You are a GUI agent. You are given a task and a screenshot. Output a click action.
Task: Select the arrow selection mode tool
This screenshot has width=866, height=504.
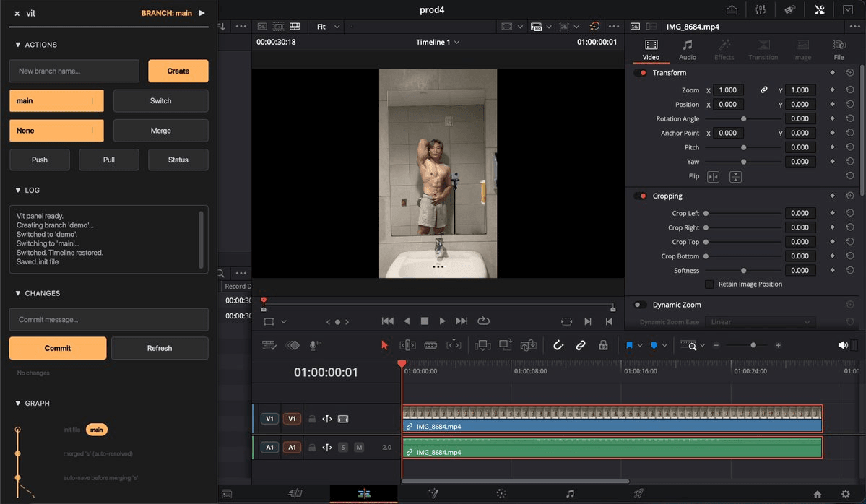[x=384, y=345]
